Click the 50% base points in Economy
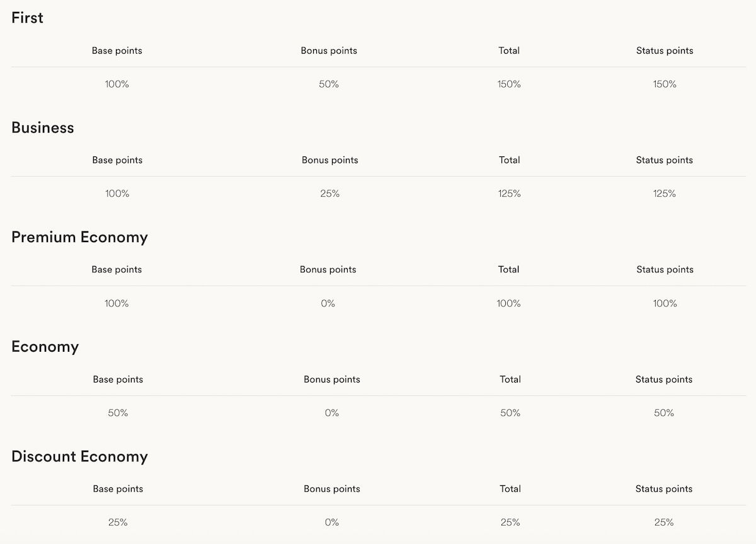 (x=118, y=413)
